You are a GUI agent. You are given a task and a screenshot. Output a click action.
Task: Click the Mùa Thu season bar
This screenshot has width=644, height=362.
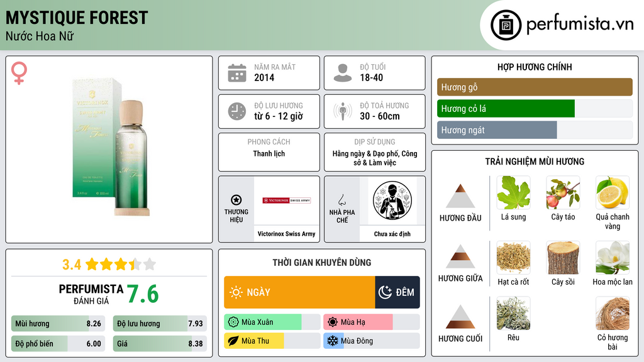coord(272,341)
